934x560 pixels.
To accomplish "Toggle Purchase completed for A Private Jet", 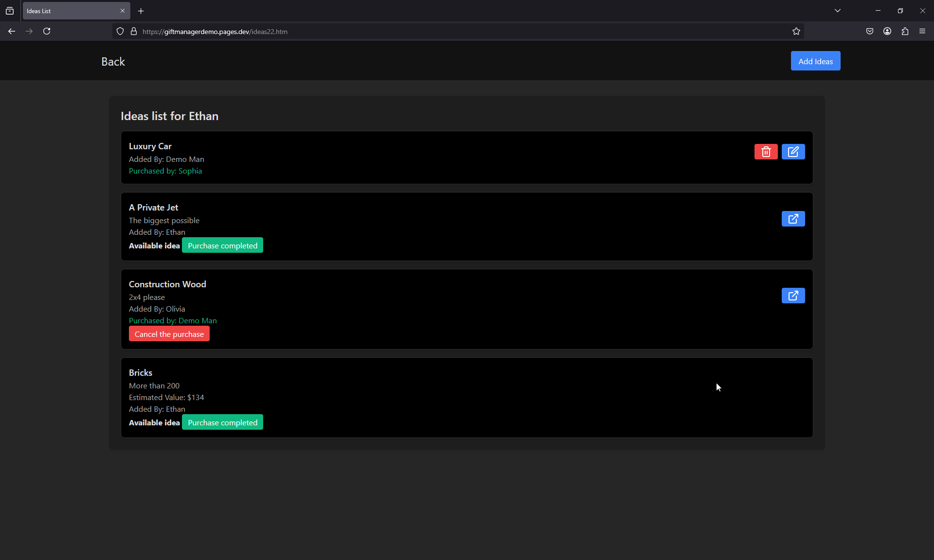I will click(223, 245).
